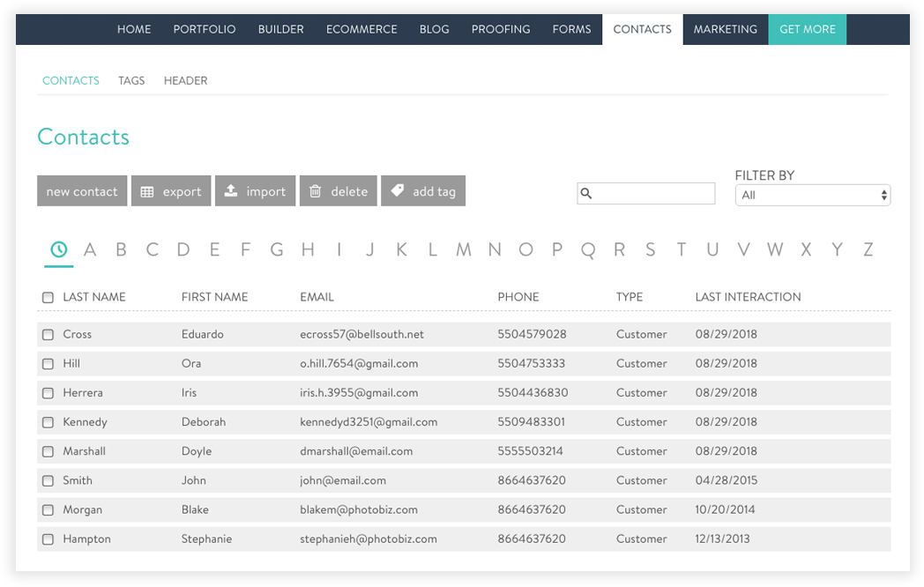
Task: Go to the Home menu
Action: point(134,29)
